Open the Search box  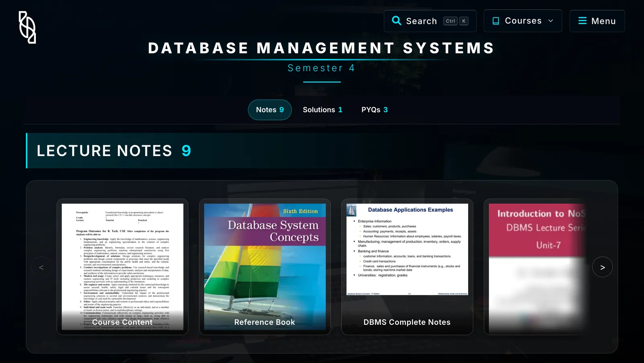pos(430,21)
